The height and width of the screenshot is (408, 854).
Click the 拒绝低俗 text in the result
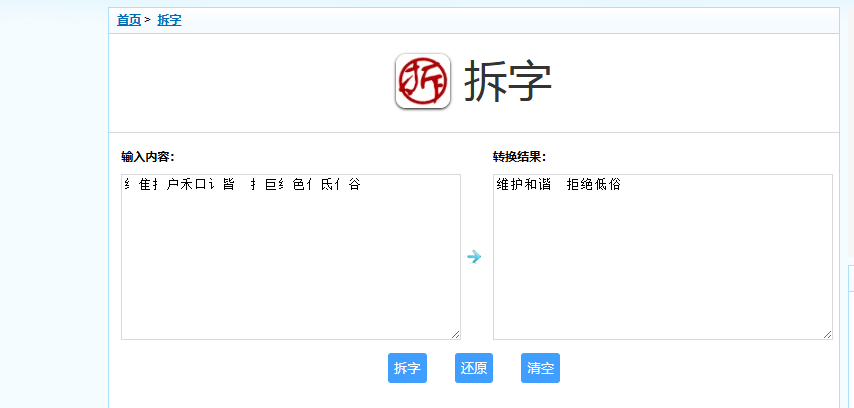pyautogui.click(x=594, y=185)
